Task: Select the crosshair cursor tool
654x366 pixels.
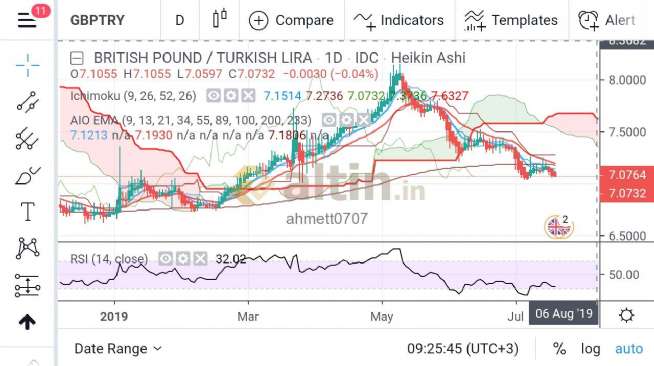Action: point(28,65)
